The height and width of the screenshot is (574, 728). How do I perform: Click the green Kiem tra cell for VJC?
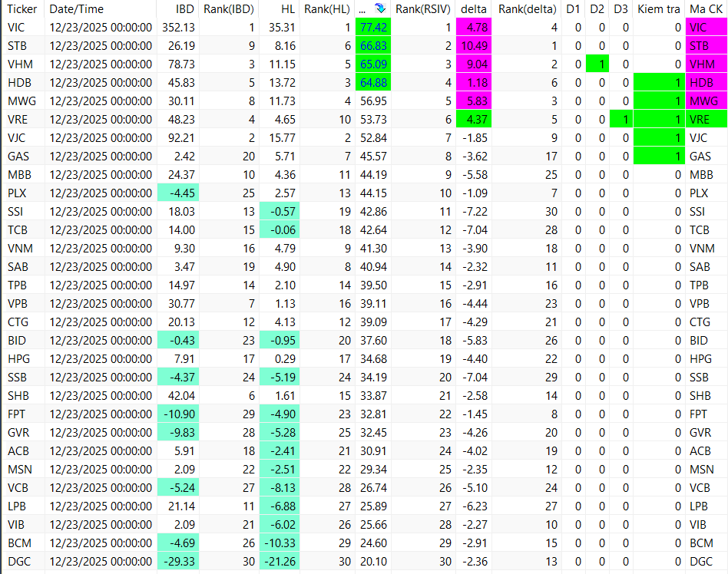tap(659, 138)
